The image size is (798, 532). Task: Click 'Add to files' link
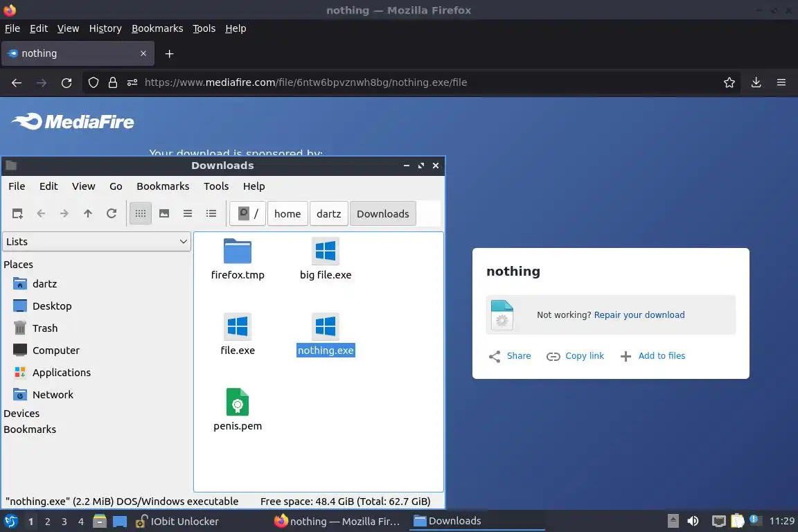pyautogui.click(x=653, y=356)
